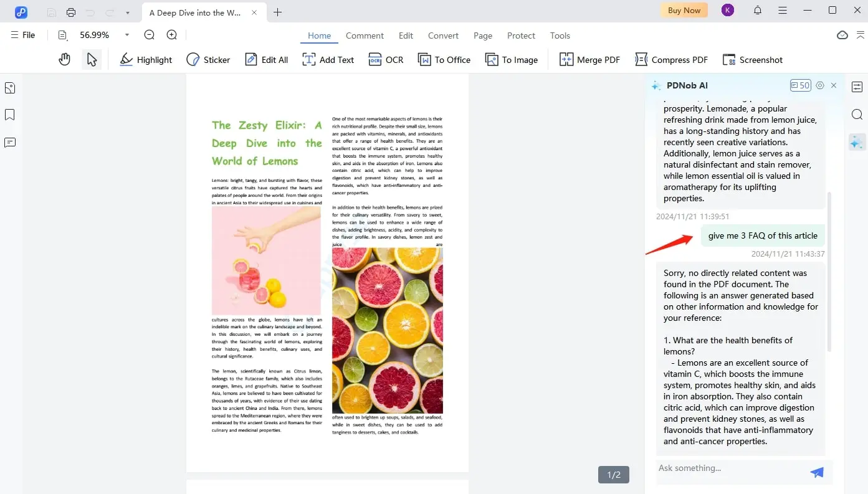Click the zoom percentage field 56.99%
This screenshot has width=868, height=494.
(95, 35)
